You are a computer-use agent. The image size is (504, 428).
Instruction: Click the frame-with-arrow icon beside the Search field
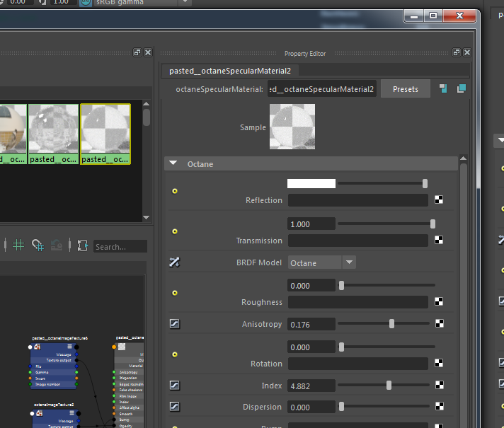tap(82, 245)
